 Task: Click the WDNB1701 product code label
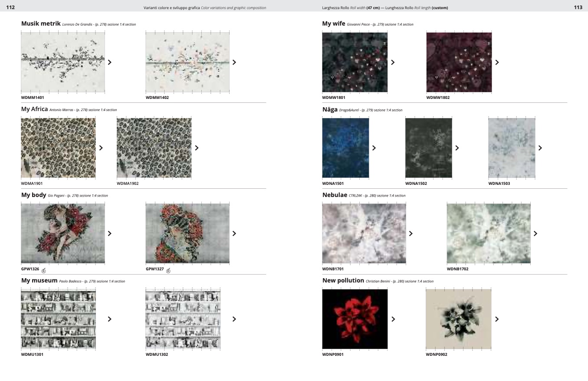(x=333, y=269)
